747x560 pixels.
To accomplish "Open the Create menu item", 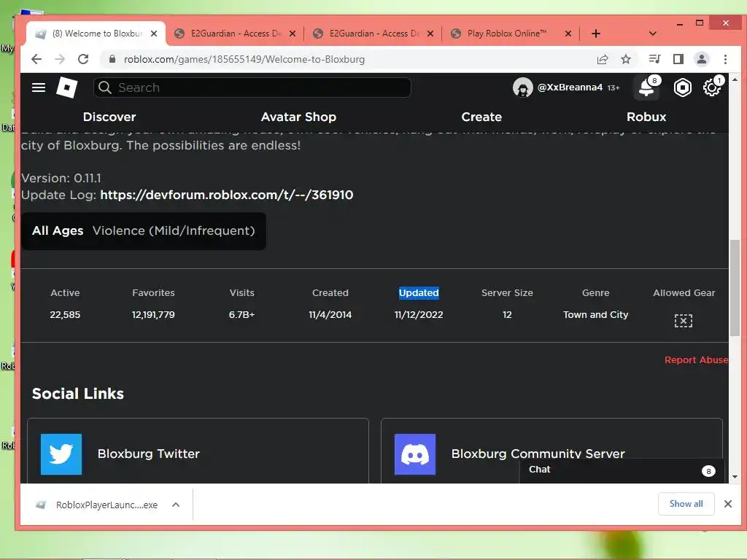I will click(x=481, y=117).
